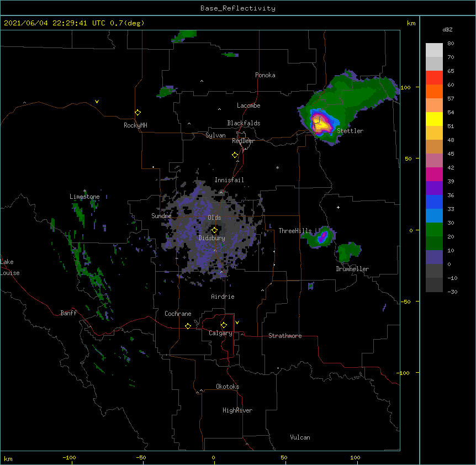This screenshot has width=476, height=465.
Task: Click the Airdrie city label
Action: pos(223,297)
